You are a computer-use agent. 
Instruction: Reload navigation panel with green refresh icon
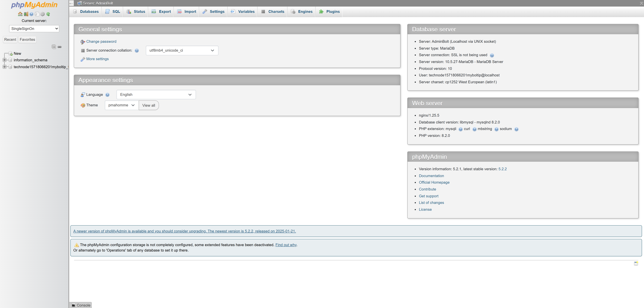pos(48,14)
